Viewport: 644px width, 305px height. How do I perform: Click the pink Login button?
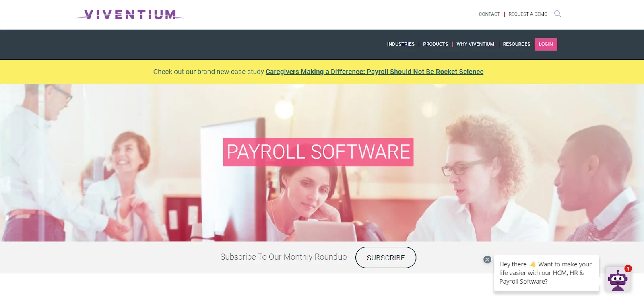coord(546,44)
